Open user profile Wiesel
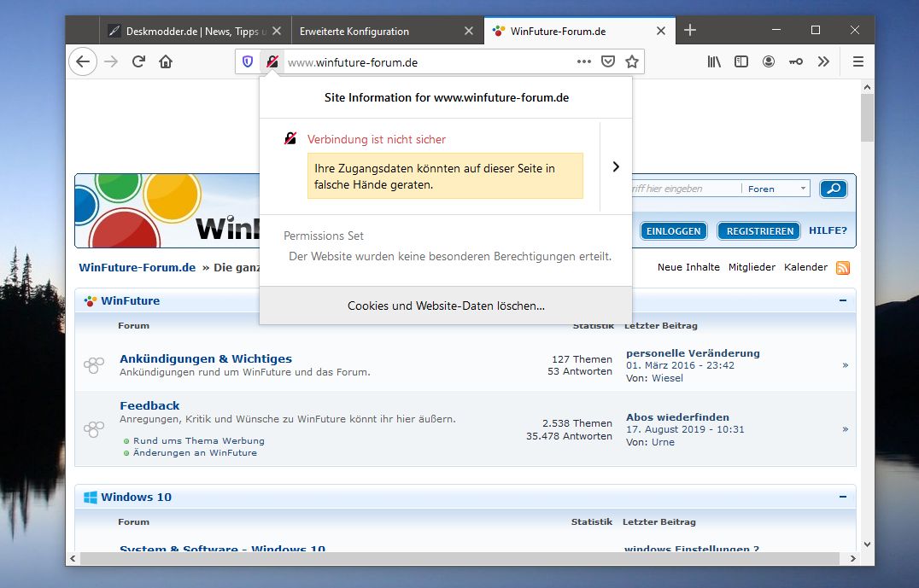Screen dimensions: 919x588 click(x=667, y=378)
